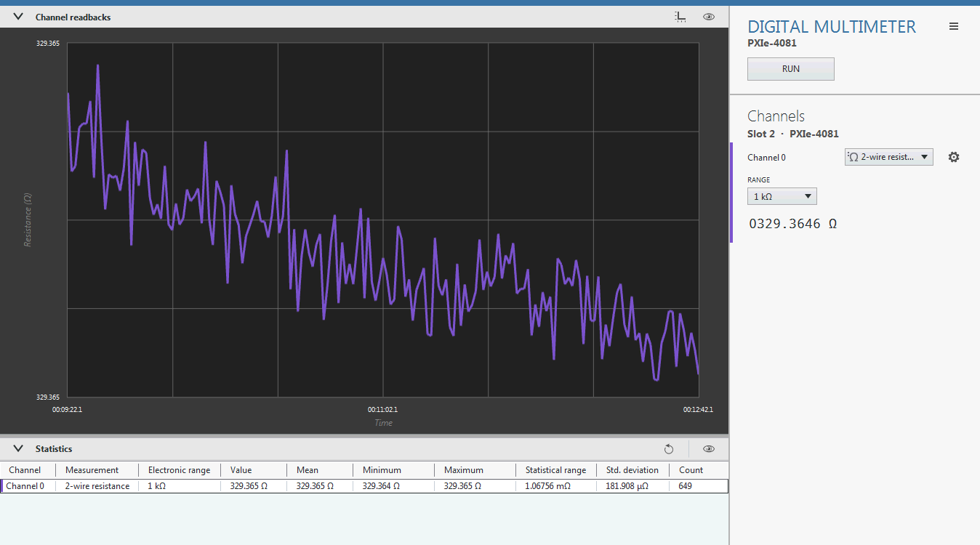Open the hamburger menu beside Digital Multimeter
The height and width of the screenshot is (545, 980).
954,27
